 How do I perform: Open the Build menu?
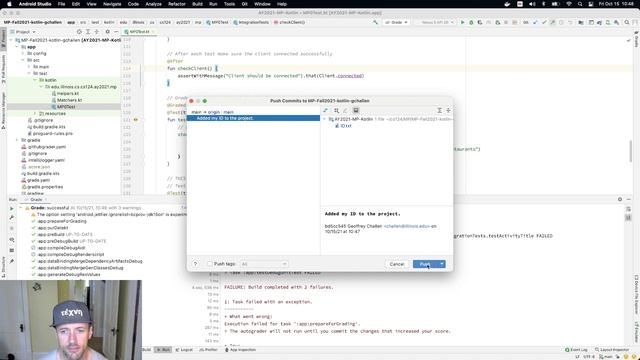pos(197,4)
